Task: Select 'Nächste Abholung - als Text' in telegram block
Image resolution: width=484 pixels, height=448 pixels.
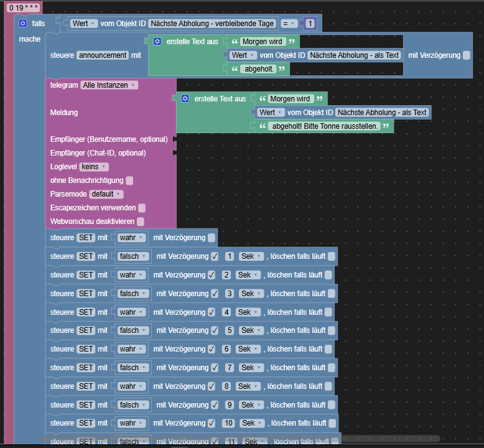Action: click(382, 113)
